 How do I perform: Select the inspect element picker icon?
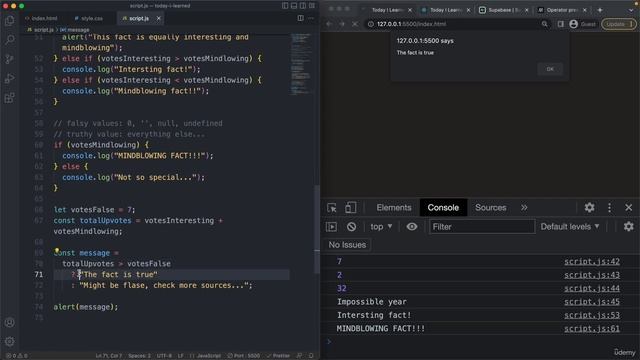point(332,208)
